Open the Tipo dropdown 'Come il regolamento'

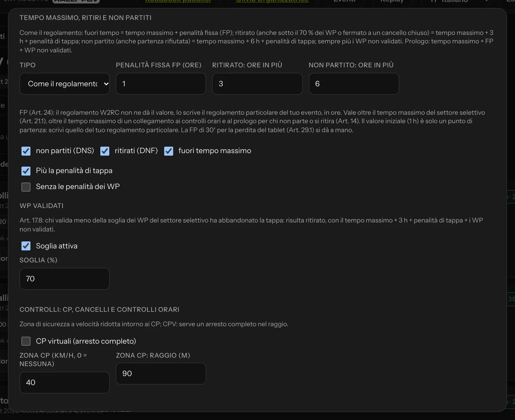64,84
